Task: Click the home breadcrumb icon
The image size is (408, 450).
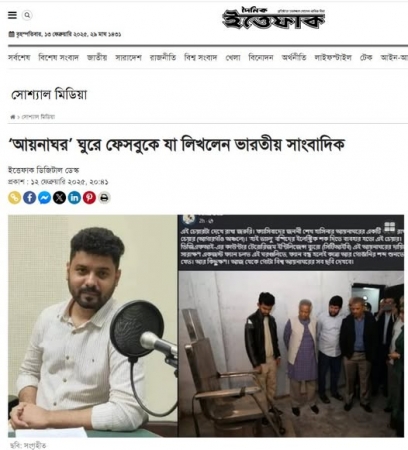Action: [13, 117]
